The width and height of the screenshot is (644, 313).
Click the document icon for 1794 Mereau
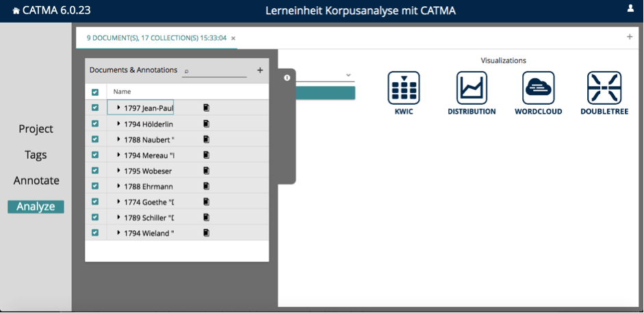(x=206, y=155)
